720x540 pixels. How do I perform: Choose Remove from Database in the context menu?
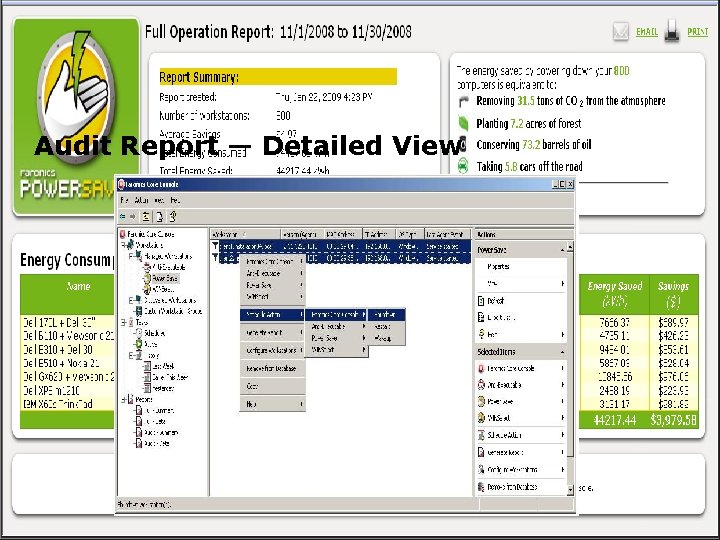point(273,368)
